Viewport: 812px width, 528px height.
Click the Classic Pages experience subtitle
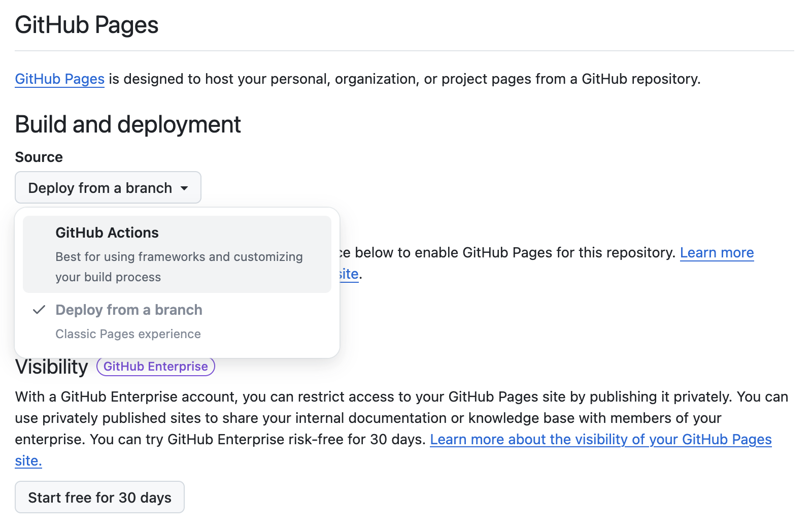[127, 334]
